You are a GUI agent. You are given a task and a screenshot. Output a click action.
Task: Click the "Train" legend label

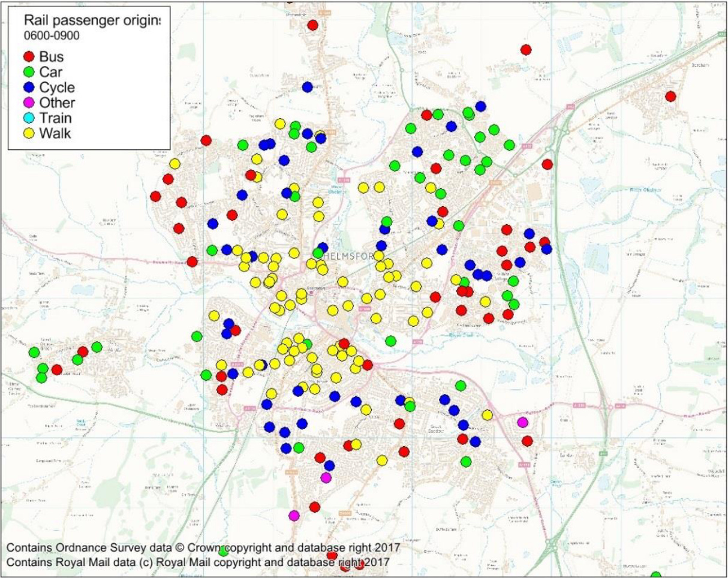[56, 118]
